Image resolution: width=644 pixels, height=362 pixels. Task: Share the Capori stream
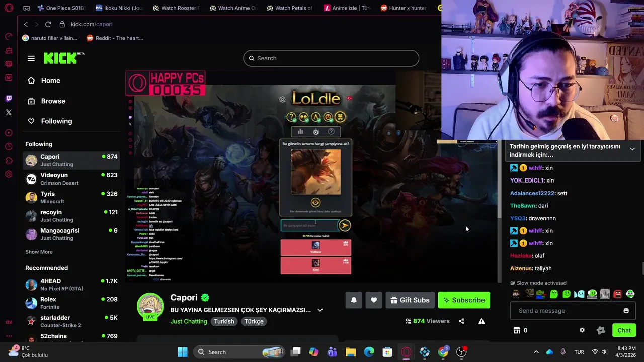click(461, 321)
